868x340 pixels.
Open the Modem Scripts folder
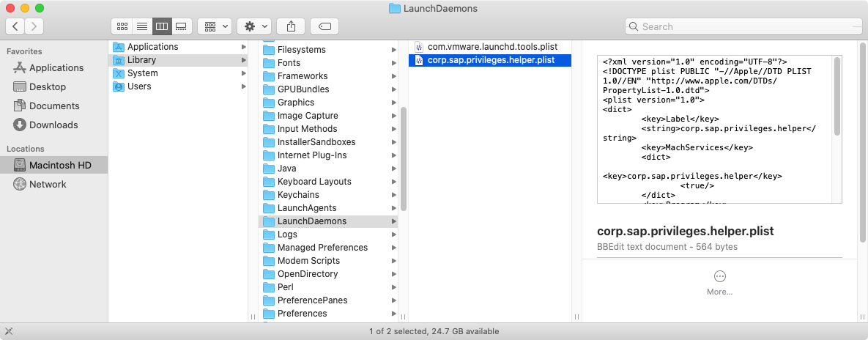(x=329, y=261)
